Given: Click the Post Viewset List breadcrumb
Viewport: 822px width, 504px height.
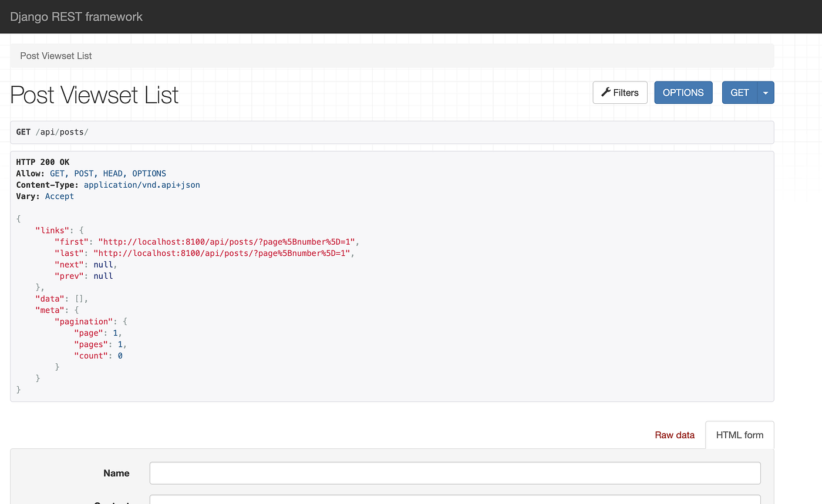Looking at the screenshot, I should [x=56, y=55].
